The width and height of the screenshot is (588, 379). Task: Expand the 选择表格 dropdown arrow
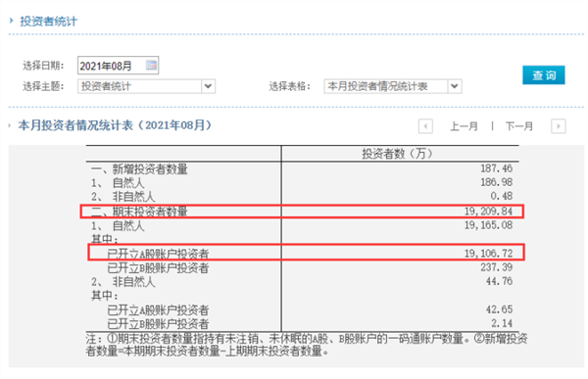[455, 86]
